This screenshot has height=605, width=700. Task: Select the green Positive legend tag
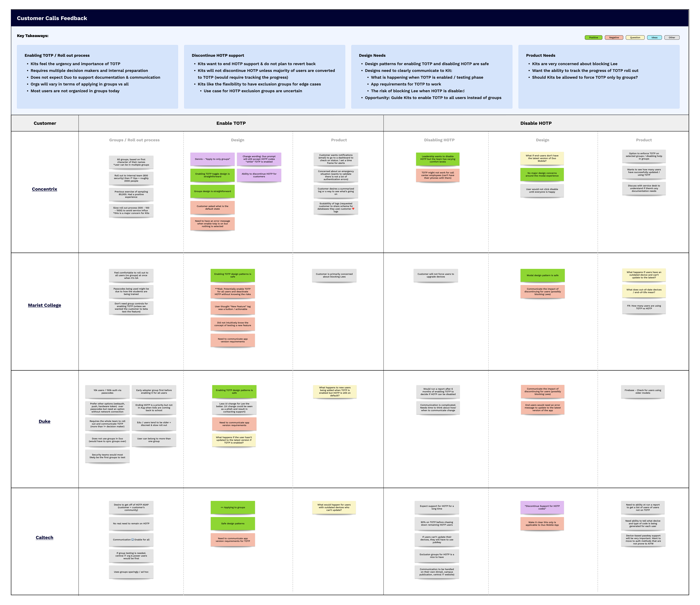click(593, 37)
